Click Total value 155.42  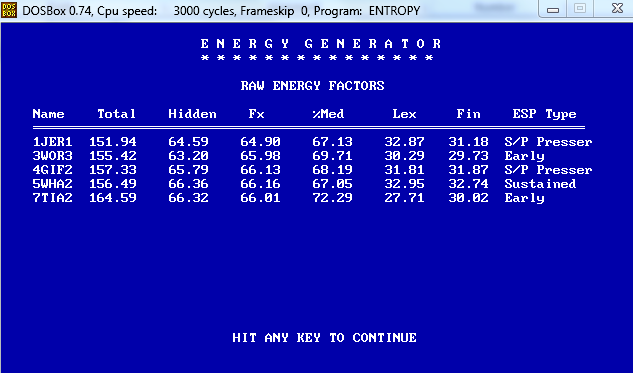click(x=113, y=156)
